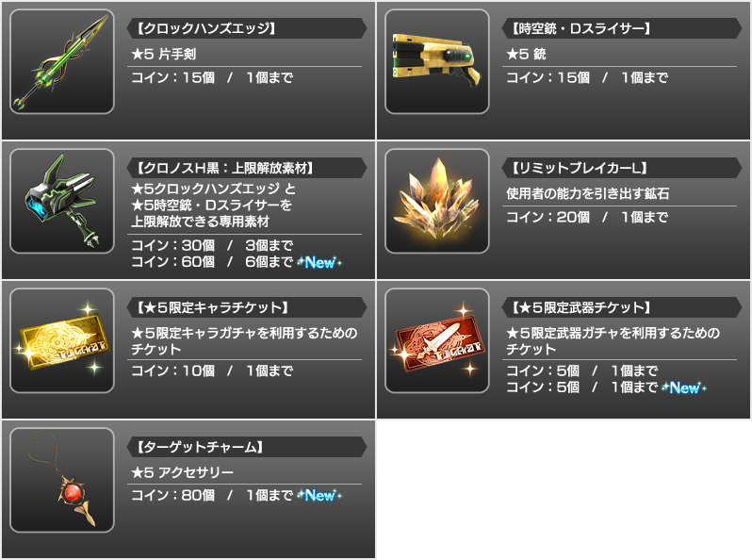The width and height of the screenshot is (752, 560).
Task: Click the 【★5限定武器チケット】 title banner
Action: point(622,307)
